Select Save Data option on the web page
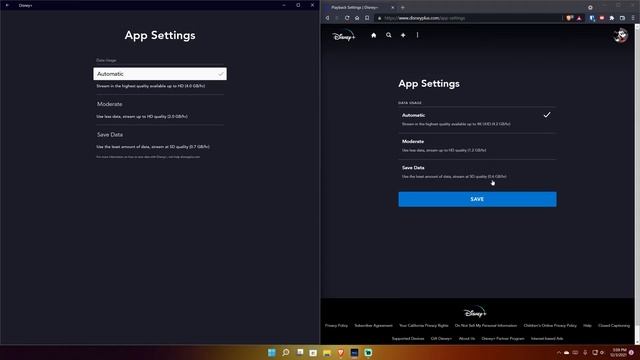 tap(477, 172)
